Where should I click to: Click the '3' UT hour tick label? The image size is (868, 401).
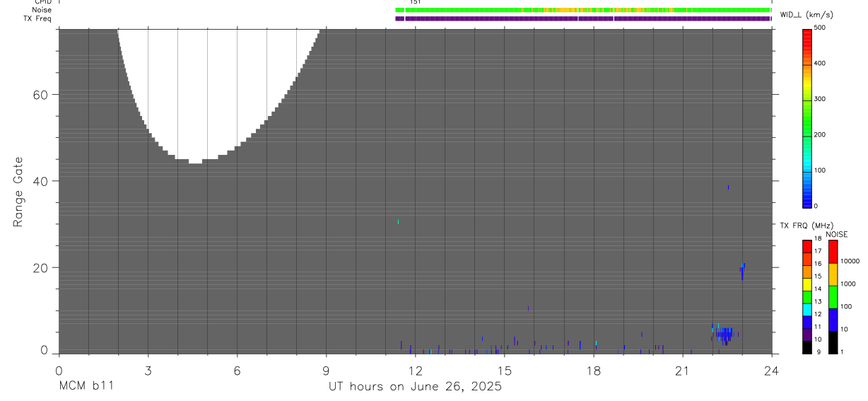point(148,371)
